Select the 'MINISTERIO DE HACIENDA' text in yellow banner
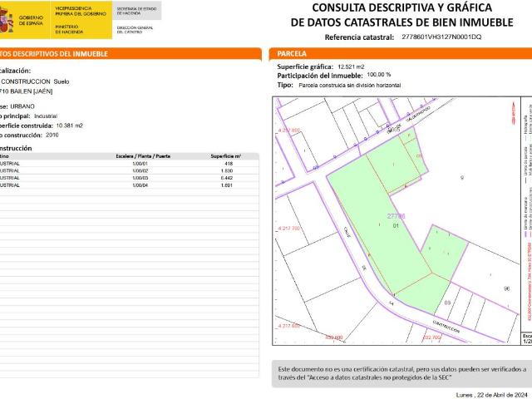 [x=69, y=29]
